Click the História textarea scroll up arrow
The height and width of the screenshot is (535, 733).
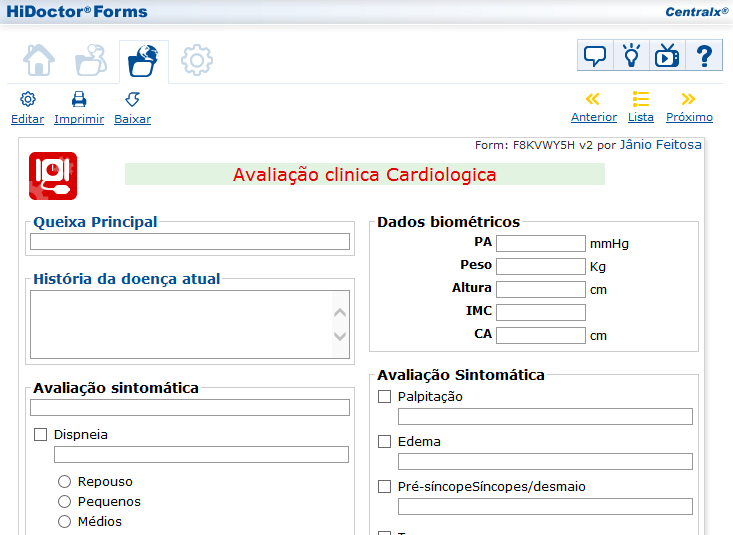[340, 312]
